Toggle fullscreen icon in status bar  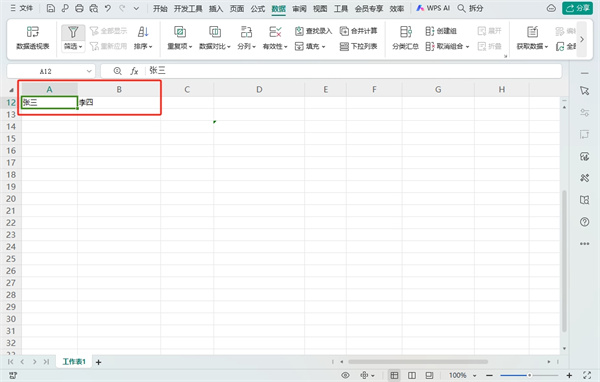587,375
